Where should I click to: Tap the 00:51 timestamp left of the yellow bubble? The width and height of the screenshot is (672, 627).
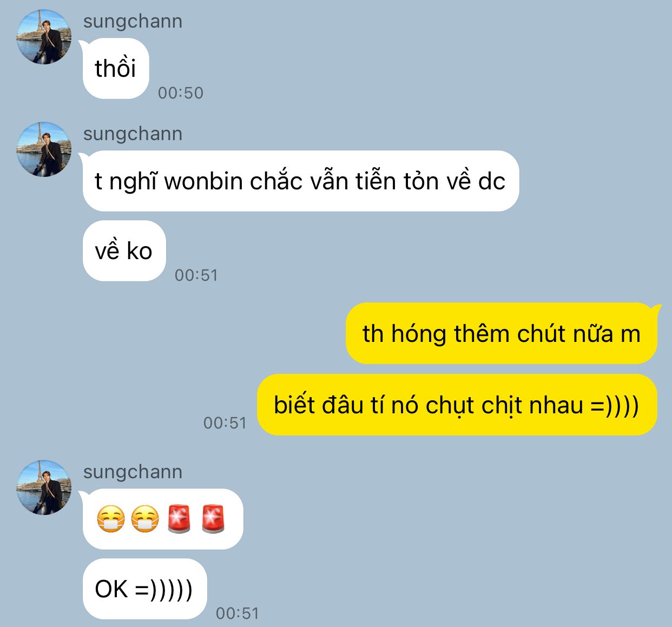225,423
